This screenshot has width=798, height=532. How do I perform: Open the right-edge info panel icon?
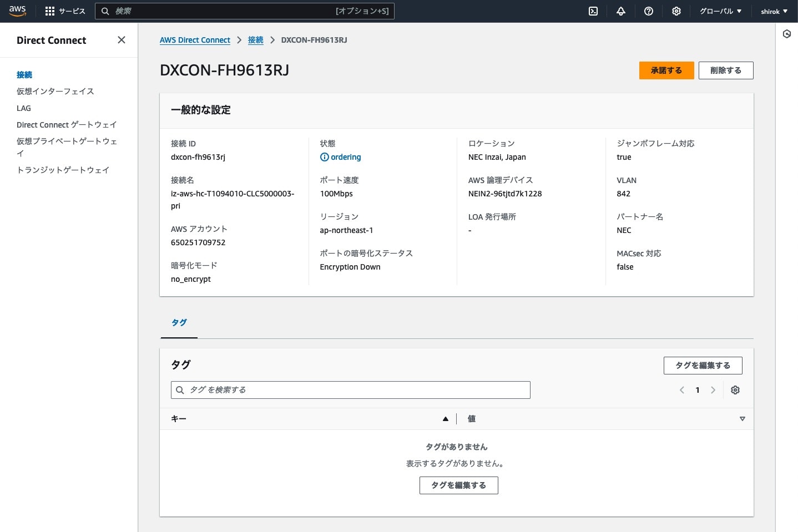click(x=787, y=34)
